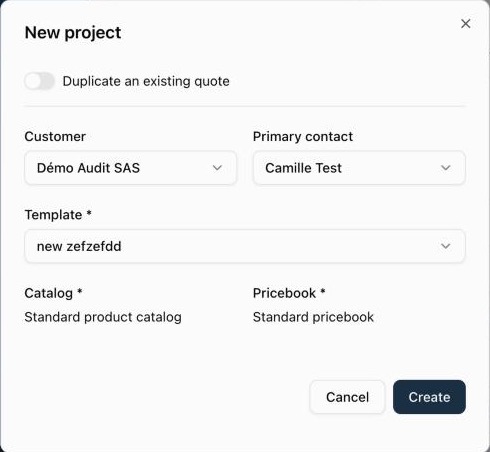Open the Customer dropdown showing Démo Audit SAS

click(130, 168)
